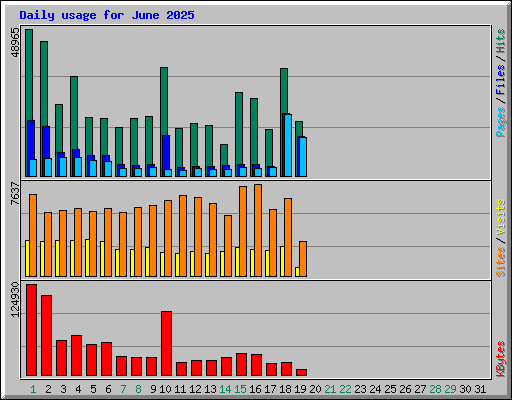Click the red KBytes bar for day 2
This screenshot has height=400, width=512.
47,335
